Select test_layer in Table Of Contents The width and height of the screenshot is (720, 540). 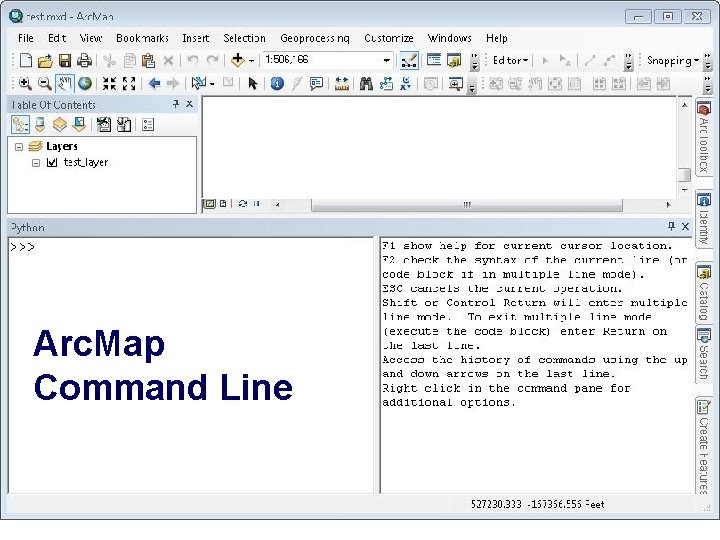point(86,163)
